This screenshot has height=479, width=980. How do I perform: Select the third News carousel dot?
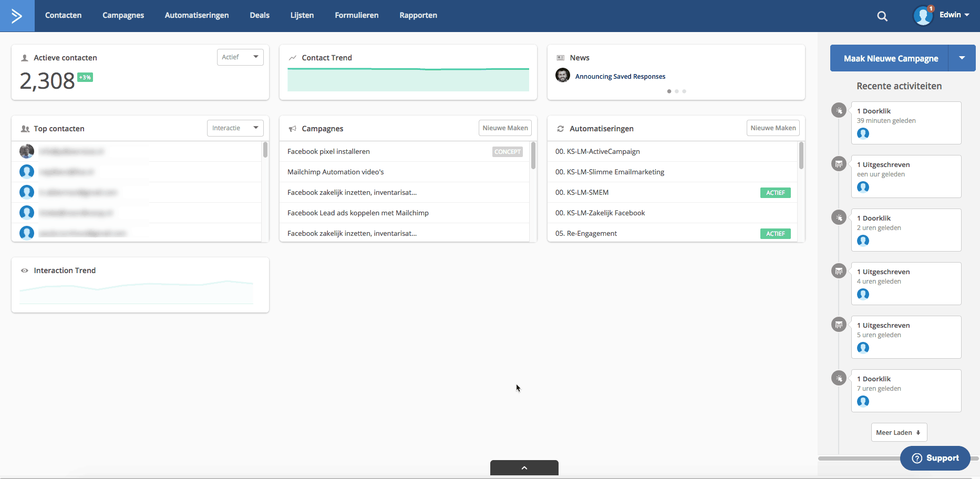684,91
